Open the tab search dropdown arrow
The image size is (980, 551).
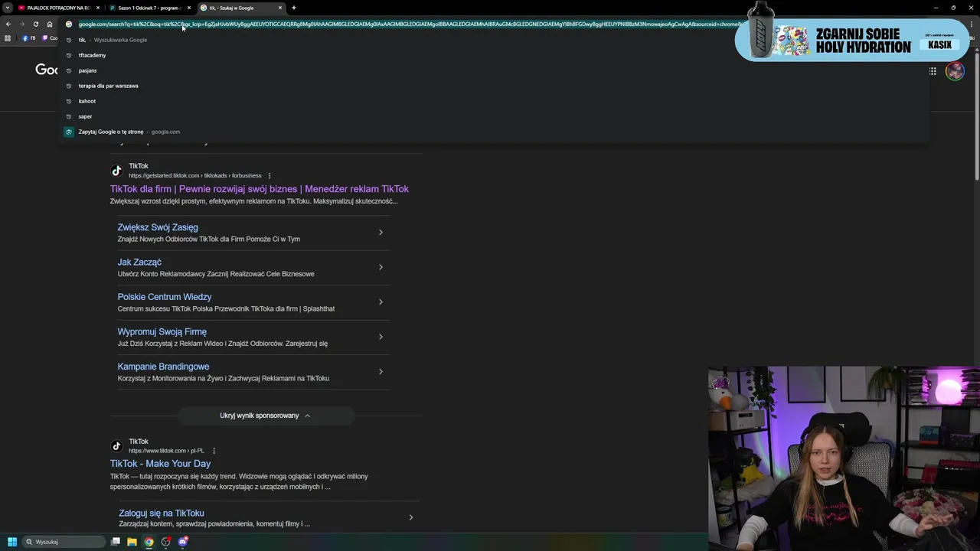click(8, 8)
